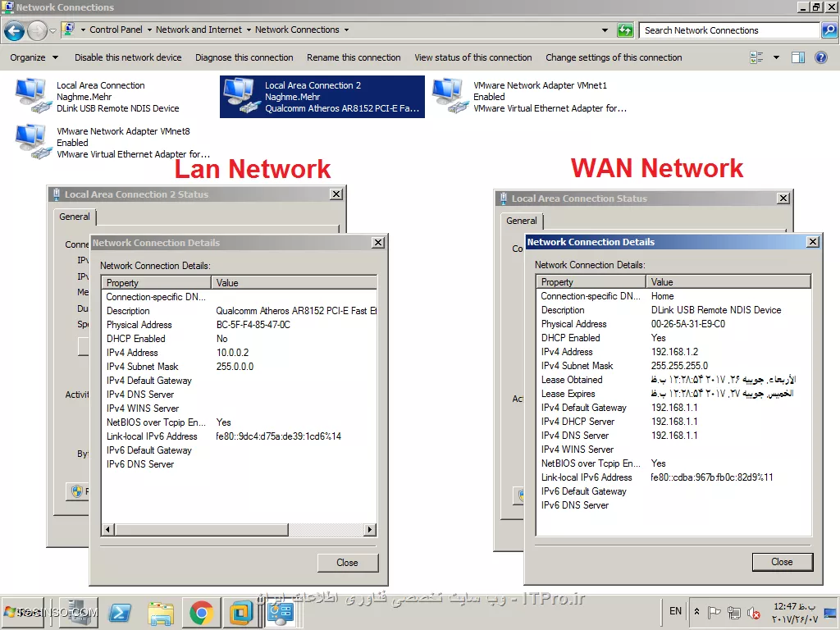The image size is (840, 630).
Task: Click Value column header in LAN details
Action: (294, 283)
